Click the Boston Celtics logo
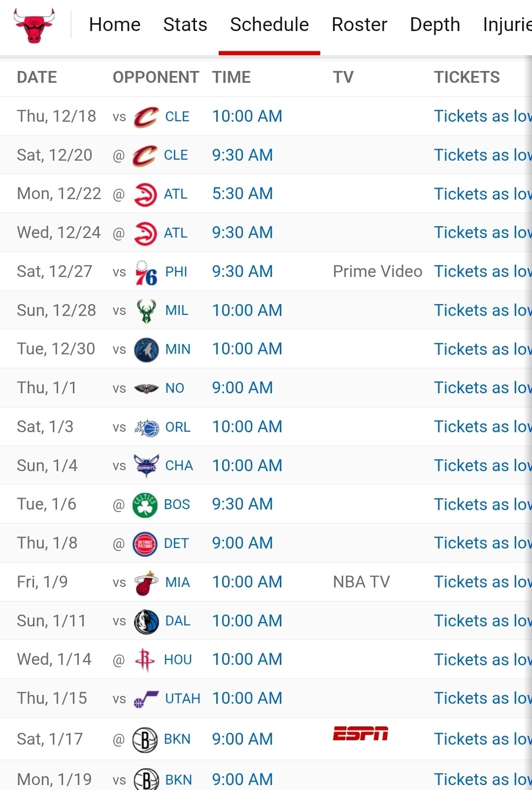The image size is (532, 790). (x=145, y=505)
